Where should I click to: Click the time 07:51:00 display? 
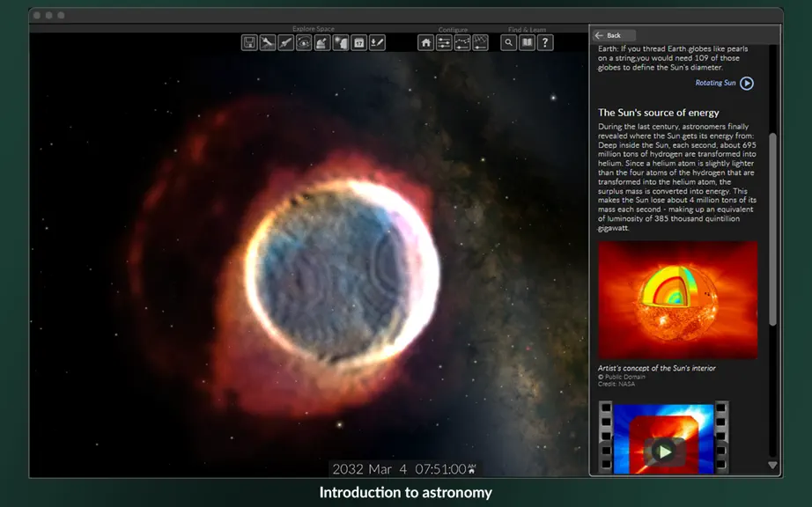click(440, 469)
